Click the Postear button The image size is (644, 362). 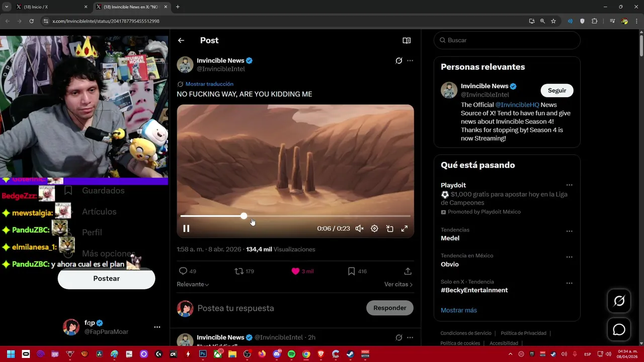106,279
